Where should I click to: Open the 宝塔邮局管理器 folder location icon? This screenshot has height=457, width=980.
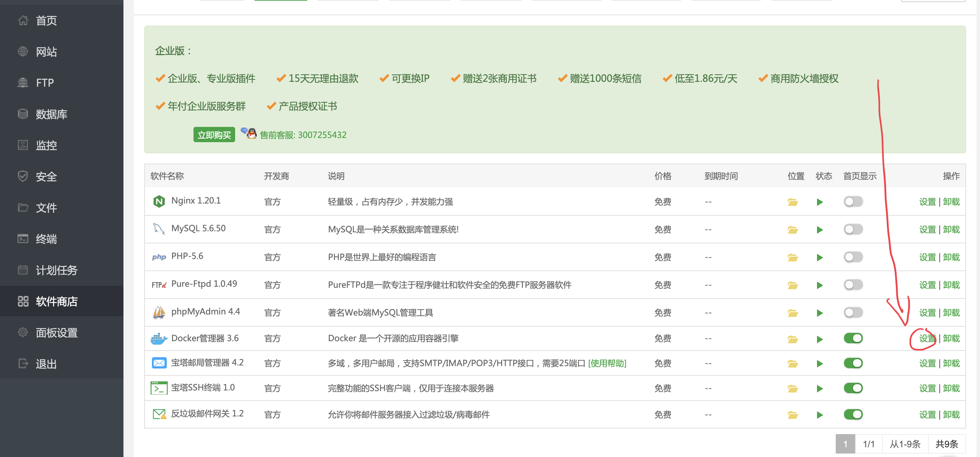(792, 364)
